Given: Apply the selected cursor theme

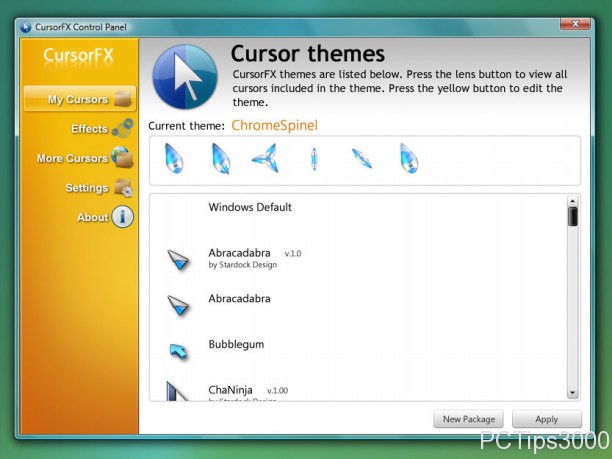Looking at the screenshot, I should 547,419.
